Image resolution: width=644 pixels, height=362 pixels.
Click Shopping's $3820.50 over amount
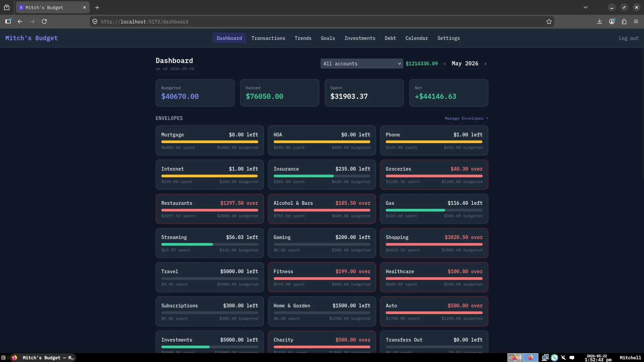pos(464,237)
